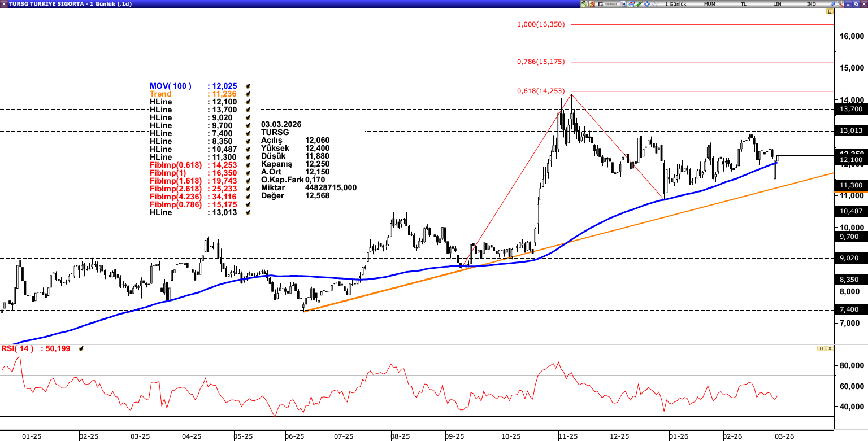Viewport: 868px width, 441px height.
Task: Close the RSI panel with X button
Action: [829, 348]
